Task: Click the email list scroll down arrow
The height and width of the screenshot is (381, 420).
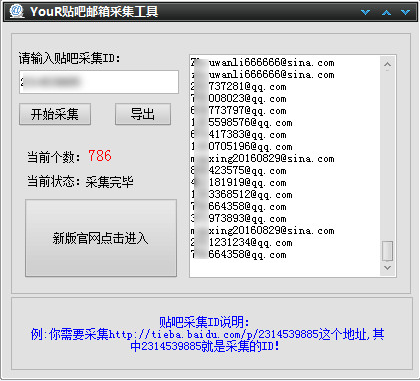Action: 387,268
